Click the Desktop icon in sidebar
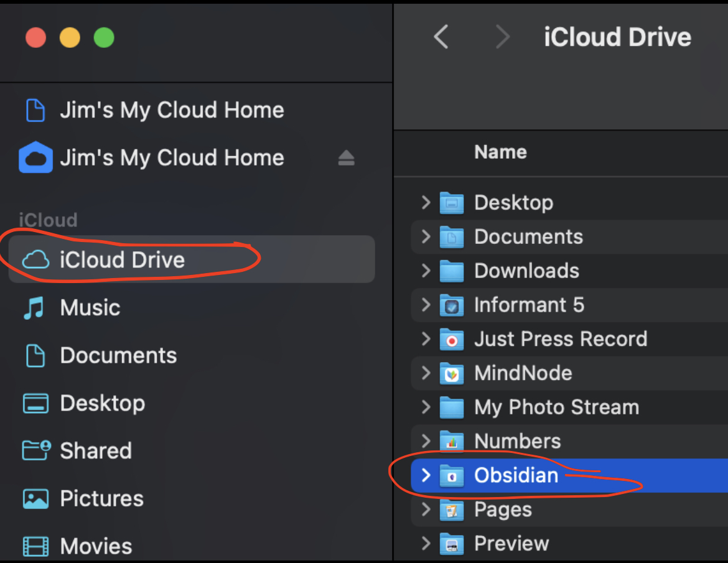 click(x=35, y=403)
